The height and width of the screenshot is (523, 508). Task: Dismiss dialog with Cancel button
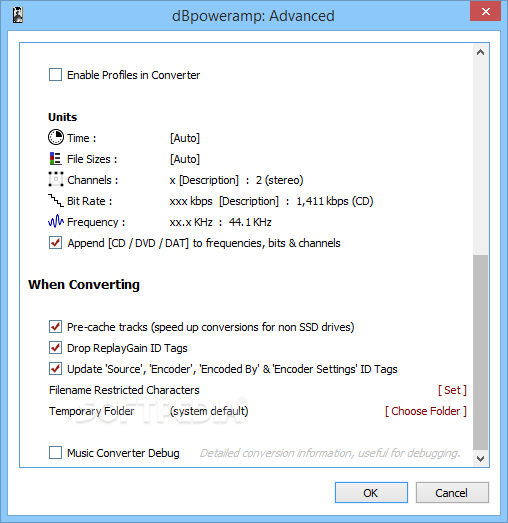pos(452,492)
